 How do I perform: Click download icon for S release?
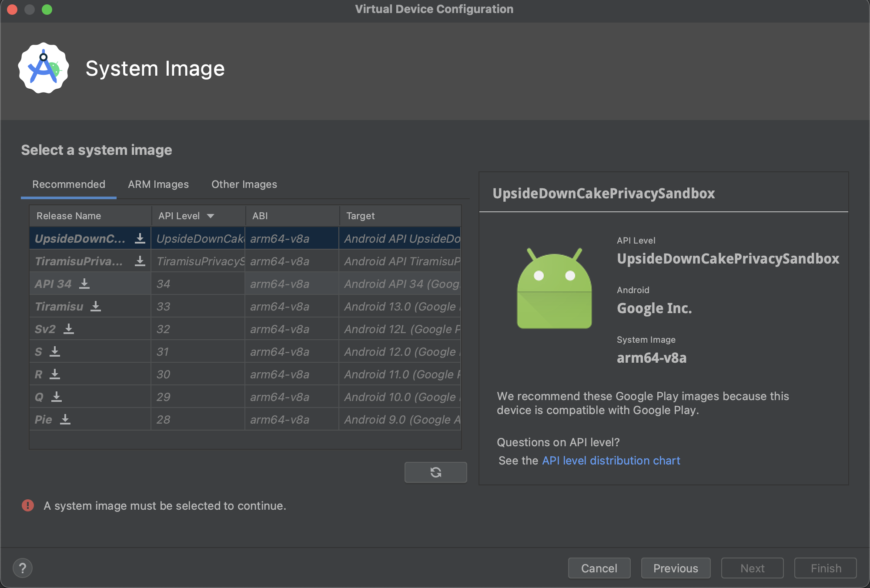click(55, 351)
